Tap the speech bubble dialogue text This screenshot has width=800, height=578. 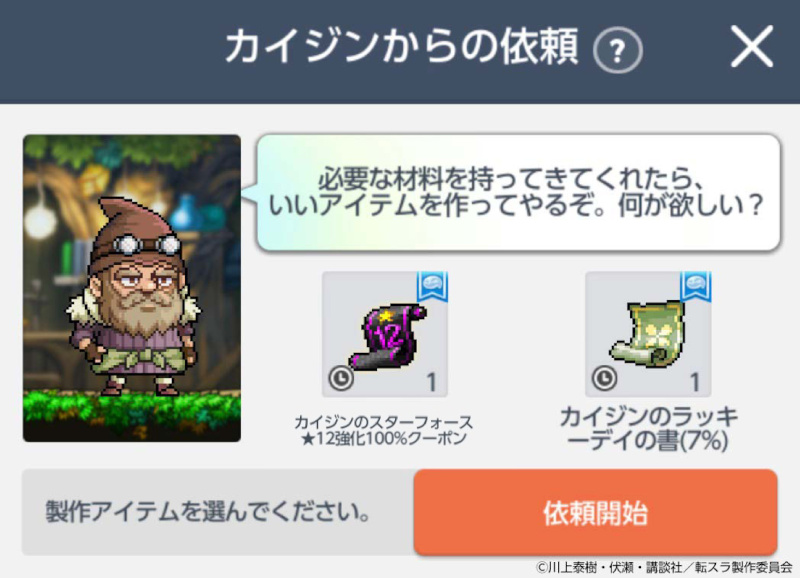point(515,193)
